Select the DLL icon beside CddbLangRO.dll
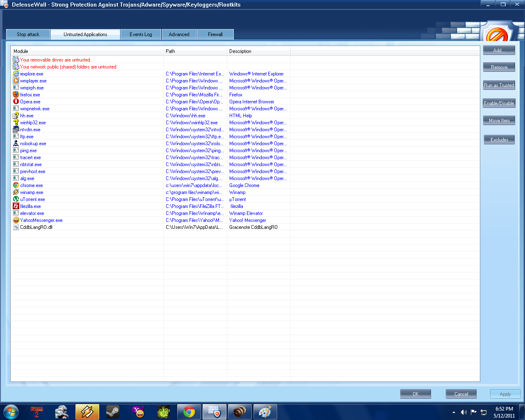 pyautogui.click(x=16, y=227)
